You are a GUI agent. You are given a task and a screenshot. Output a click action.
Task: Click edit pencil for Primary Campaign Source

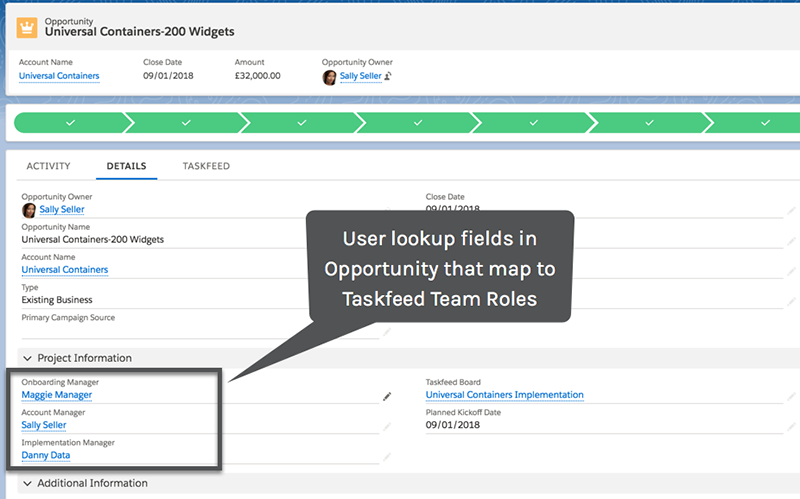[387, 331]
